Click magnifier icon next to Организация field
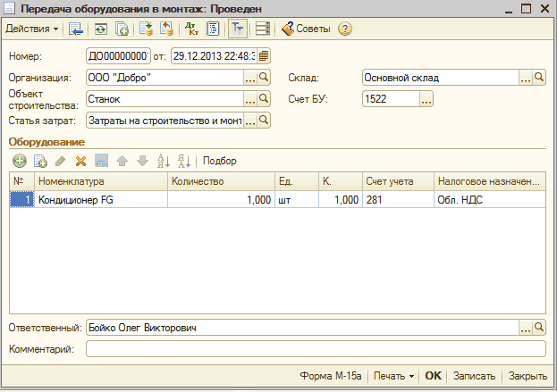Viewport: 557px width, 392px height. pos(264,78)
